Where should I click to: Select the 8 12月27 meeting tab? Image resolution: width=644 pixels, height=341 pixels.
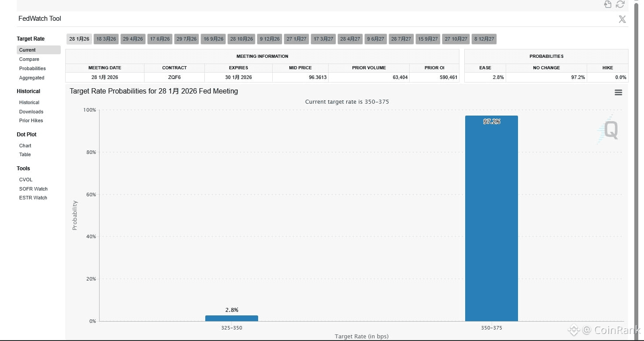484,39
